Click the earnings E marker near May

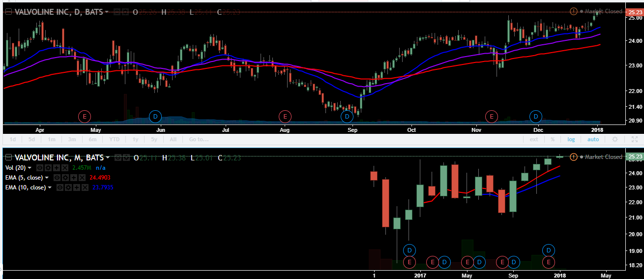85,117
